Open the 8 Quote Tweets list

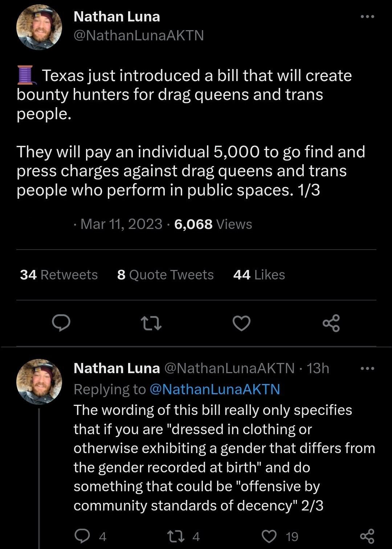pyautogui.click(x=166, y=275)
